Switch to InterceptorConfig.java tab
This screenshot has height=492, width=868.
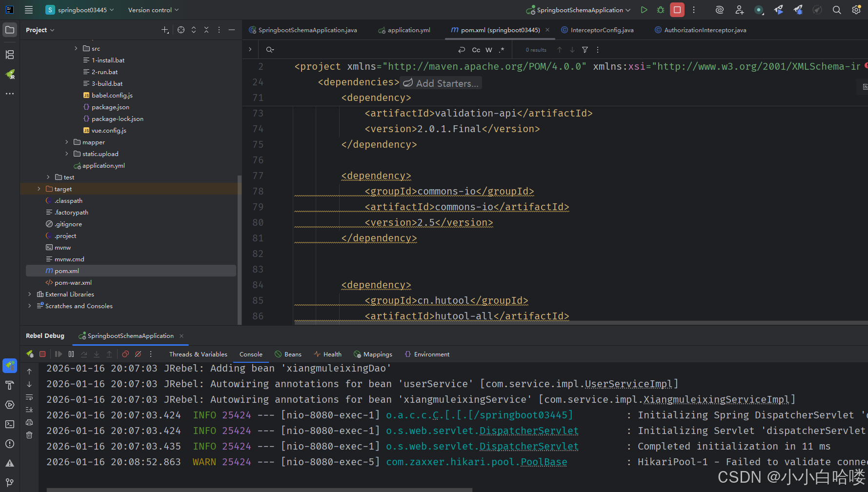click(x=597, y=30)
